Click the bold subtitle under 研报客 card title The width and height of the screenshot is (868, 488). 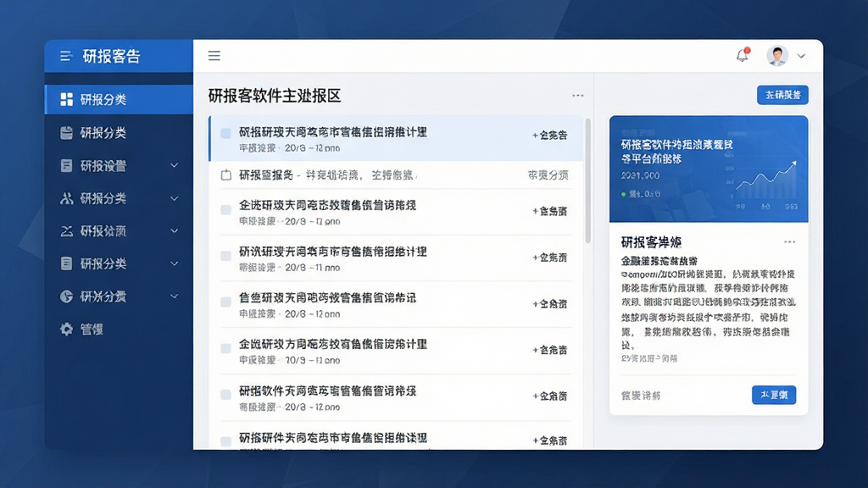tap(659, 261)
